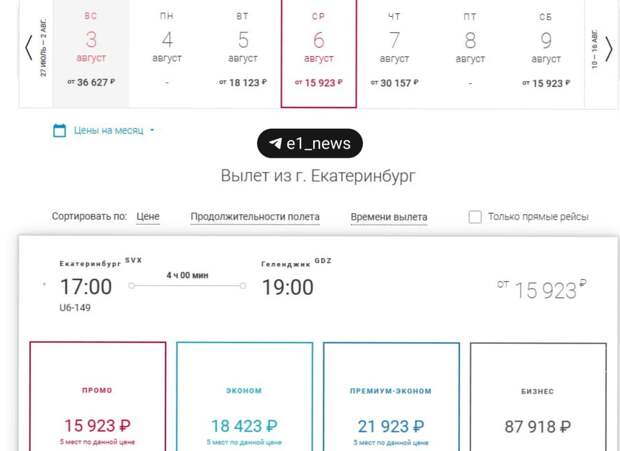Select Tuesday 5 August date tab

coord(243,53)
